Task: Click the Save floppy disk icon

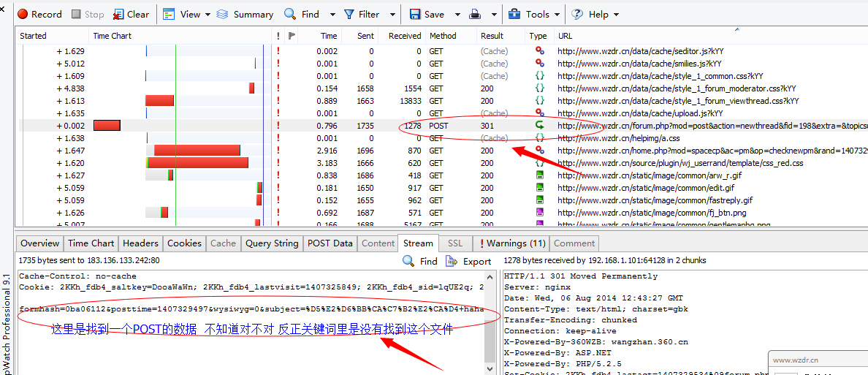Action: click(x=415, y=14)
